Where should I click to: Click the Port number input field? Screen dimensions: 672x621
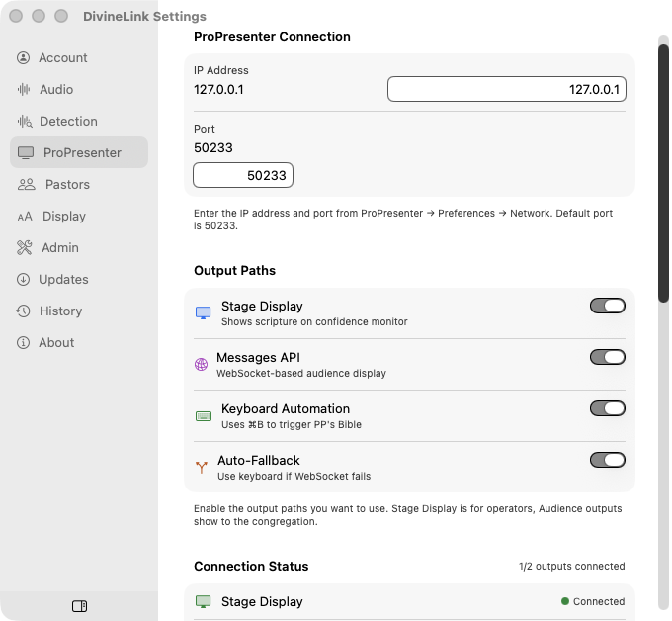point(243,175)
